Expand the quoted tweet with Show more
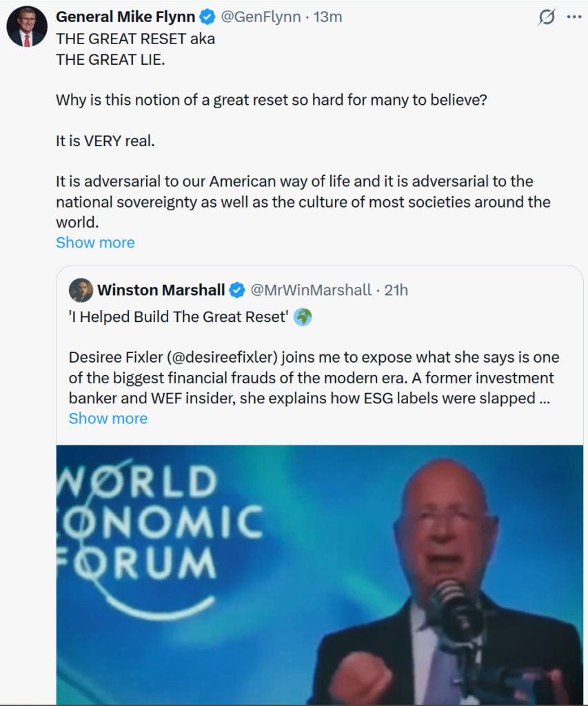The image size is (588, 706). point(108,418)
